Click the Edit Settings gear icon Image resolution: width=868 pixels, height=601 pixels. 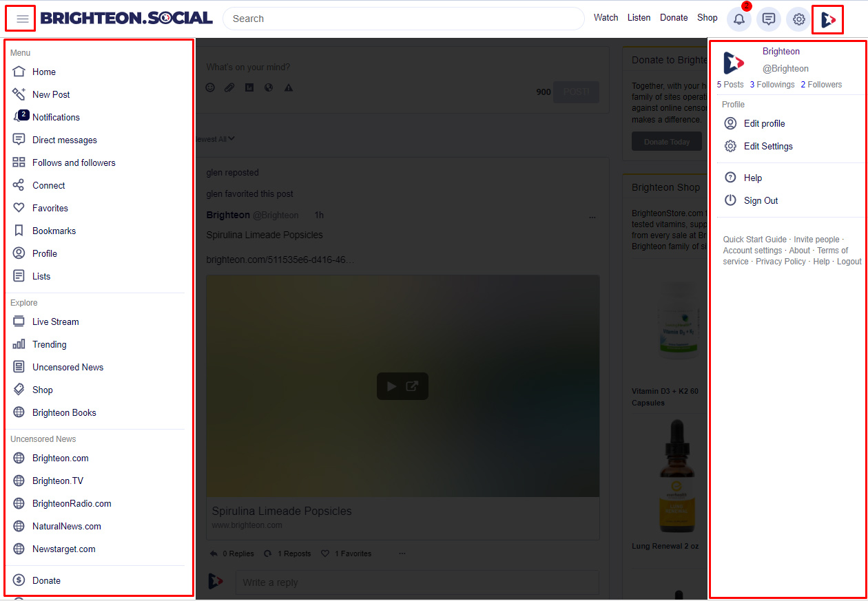[x=730, y=146]
